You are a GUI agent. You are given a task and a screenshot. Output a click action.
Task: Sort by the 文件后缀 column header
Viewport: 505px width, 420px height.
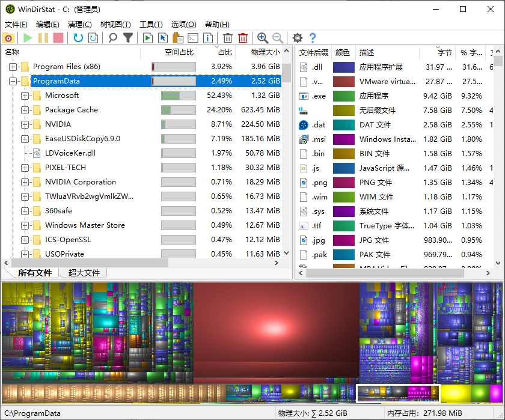313,53
